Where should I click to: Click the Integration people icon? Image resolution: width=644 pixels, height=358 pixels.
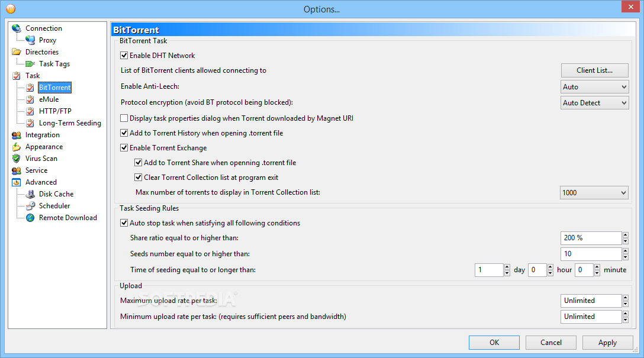[x=17, y=135]
